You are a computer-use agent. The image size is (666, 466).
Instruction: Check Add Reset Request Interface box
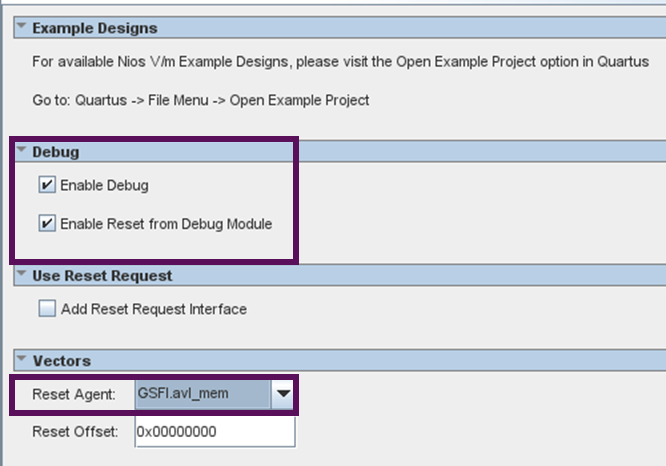coord(47,308)
